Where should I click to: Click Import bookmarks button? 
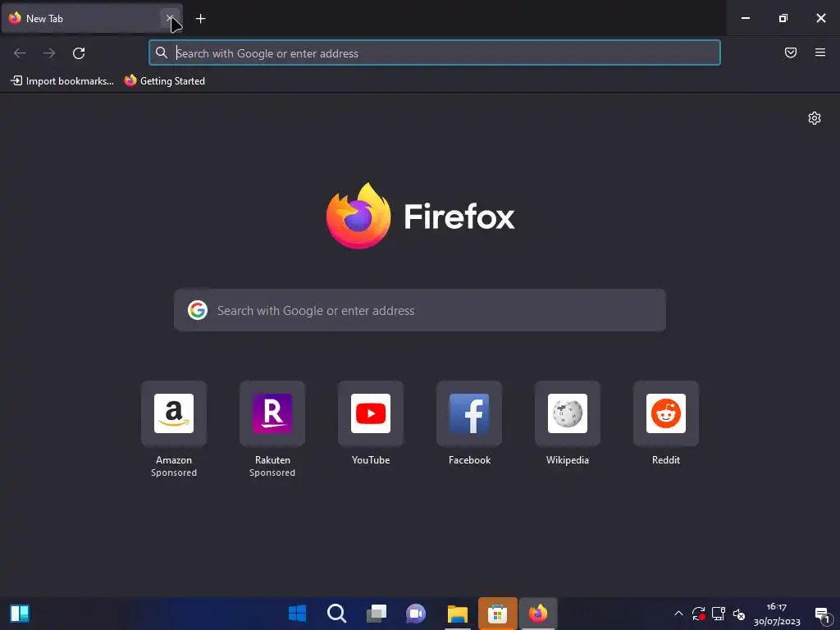click(62, 81)
